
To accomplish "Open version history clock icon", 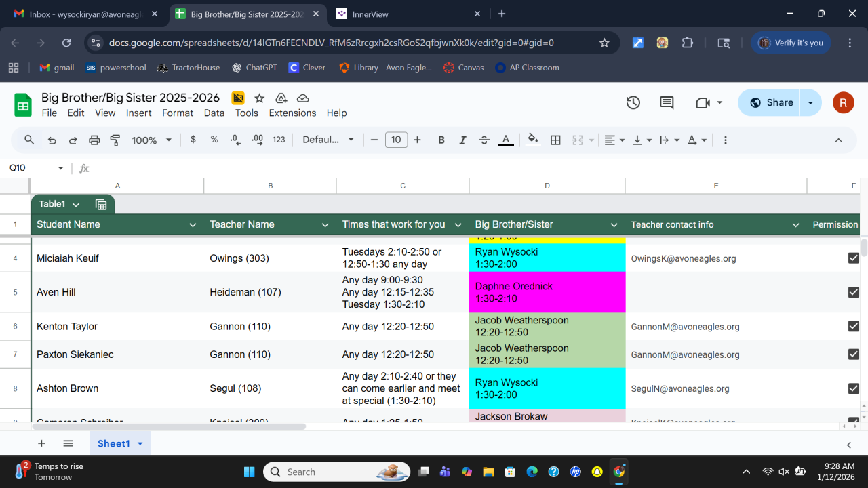I will click(x=633, y=103).
